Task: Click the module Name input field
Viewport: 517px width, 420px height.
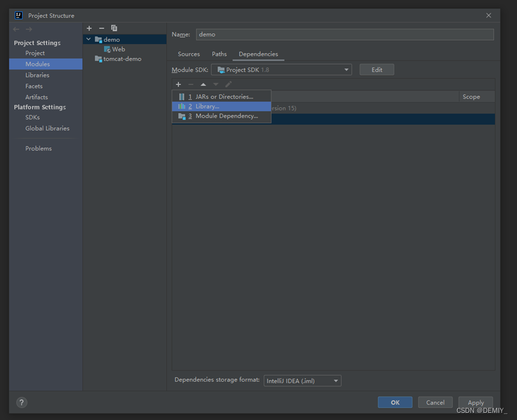Action: 345,34
